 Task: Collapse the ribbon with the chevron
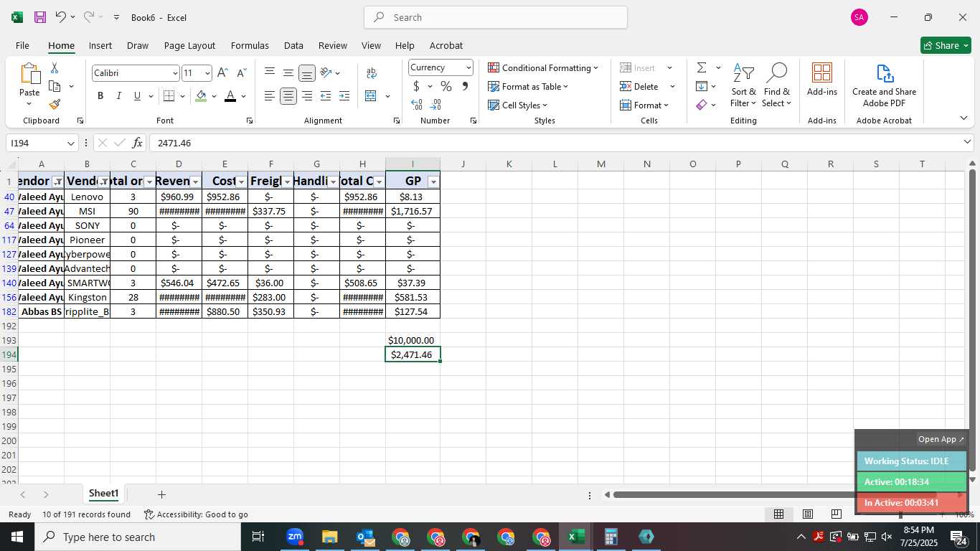click(x=963, y=118)
